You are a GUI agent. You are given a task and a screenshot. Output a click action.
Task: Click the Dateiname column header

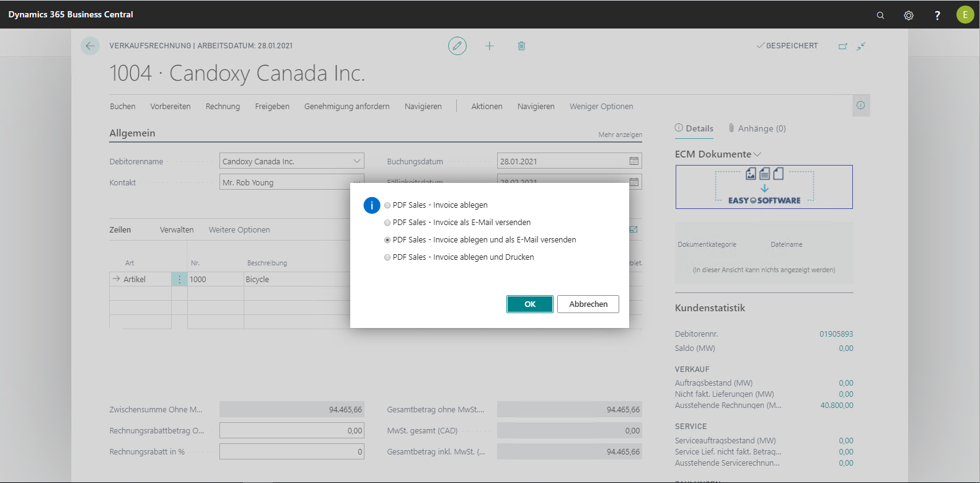[x=787, y=244]
